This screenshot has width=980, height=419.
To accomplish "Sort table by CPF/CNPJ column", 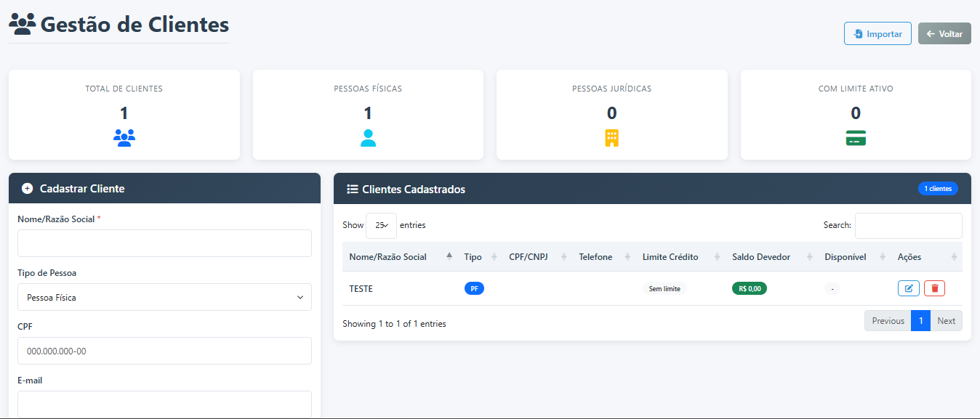I will pyautogui.click(x=537, y=257).
